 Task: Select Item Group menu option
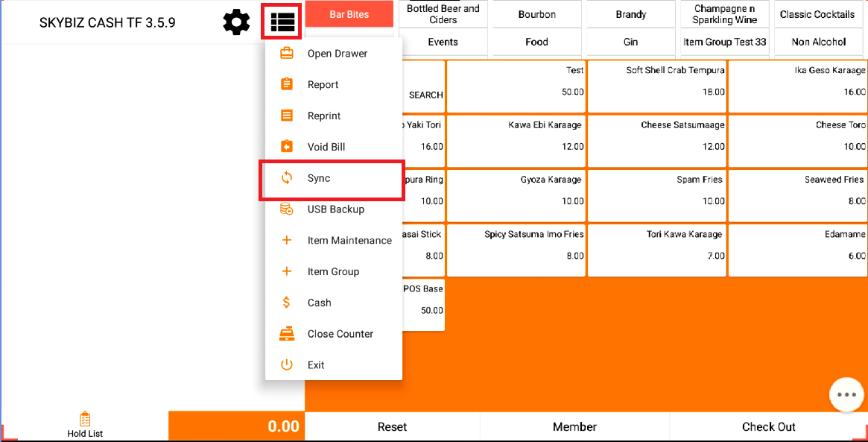333,272
